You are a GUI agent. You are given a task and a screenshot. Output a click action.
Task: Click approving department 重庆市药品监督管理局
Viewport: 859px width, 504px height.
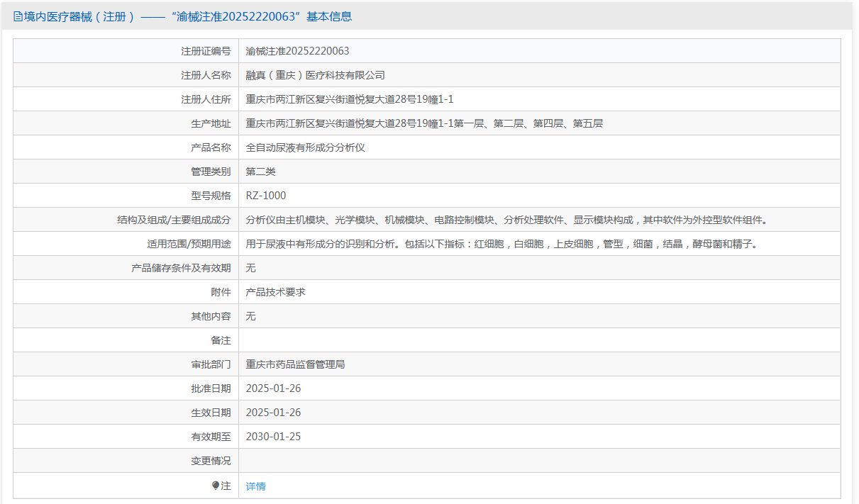pos(295,364)
